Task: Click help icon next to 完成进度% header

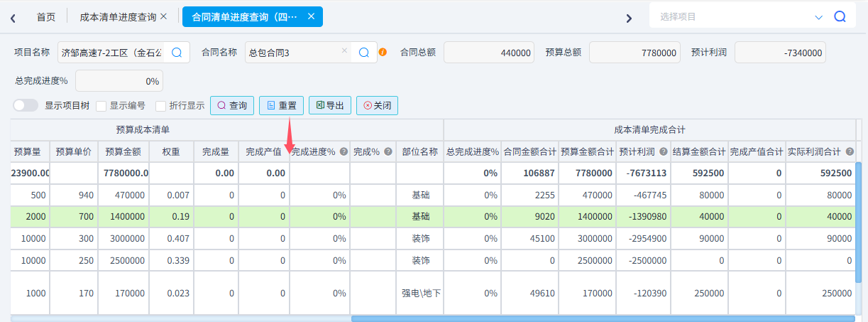Action: (x=344, y=151)
